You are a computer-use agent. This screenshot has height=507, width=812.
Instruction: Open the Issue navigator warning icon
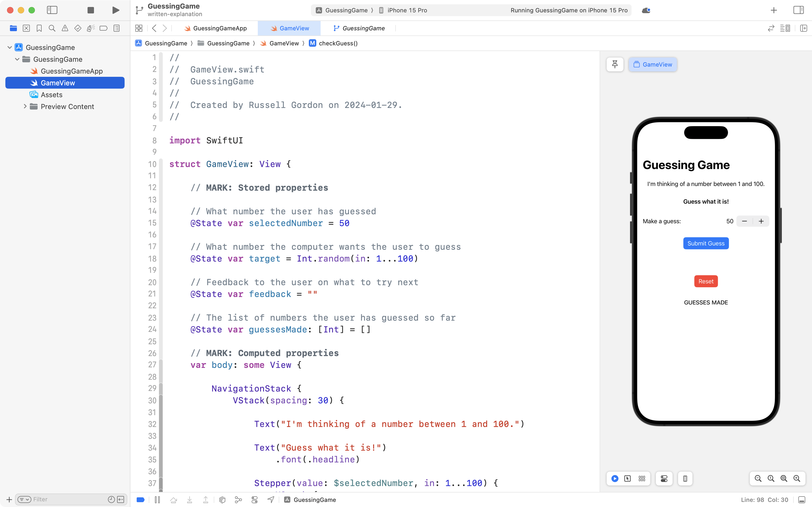[65, 28]
